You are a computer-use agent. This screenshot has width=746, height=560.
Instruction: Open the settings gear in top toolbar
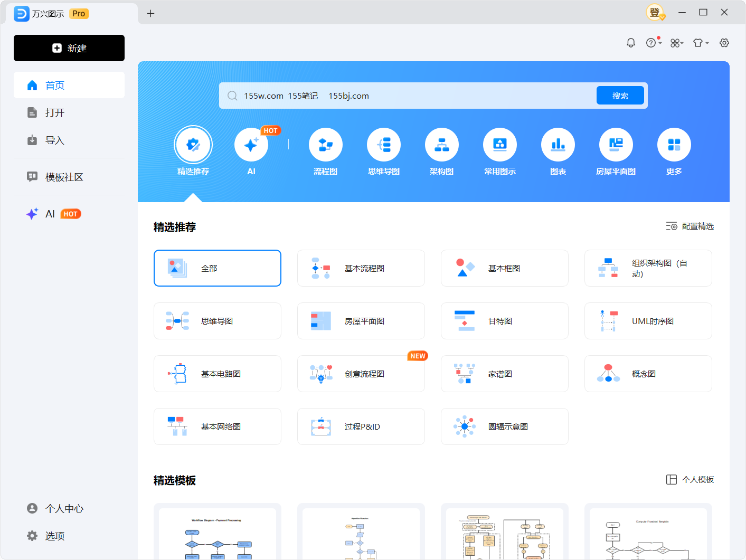[724, 43]
